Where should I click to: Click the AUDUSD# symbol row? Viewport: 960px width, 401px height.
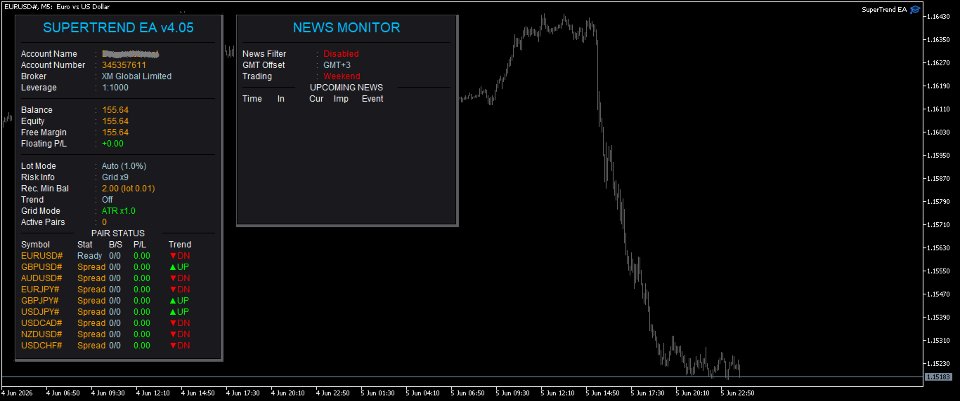(x=106, y=278)
